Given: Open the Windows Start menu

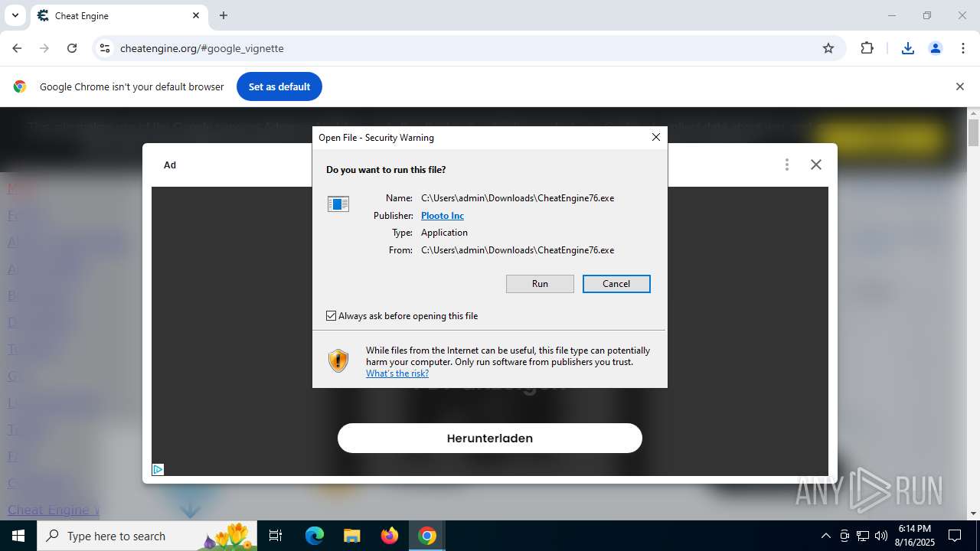Looking at the screenshot, I should [18, 536].
